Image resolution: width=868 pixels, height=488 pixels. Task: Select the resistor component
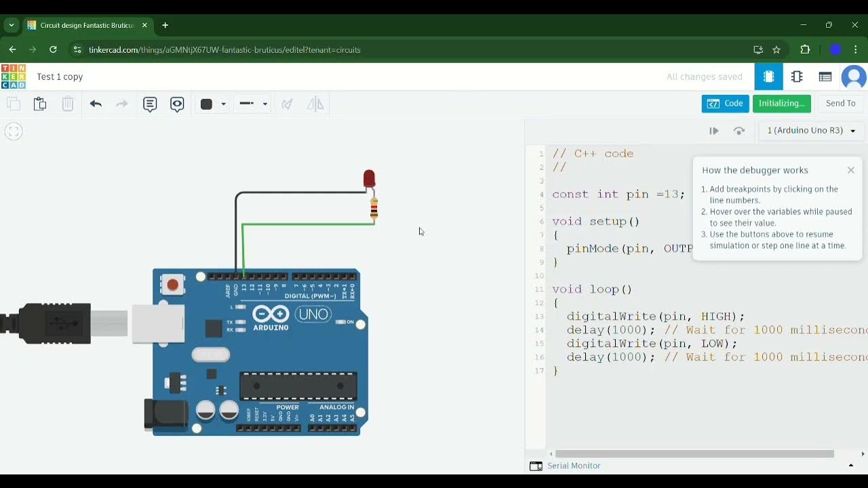(x=374, y=209)
